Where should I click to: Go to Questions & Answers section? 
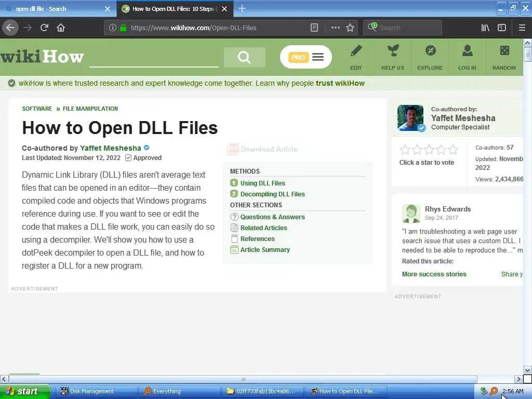coord(272,217)
